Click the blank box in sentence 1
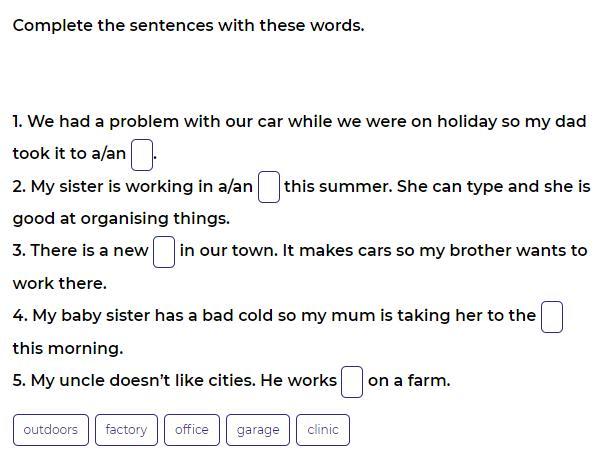The width and height of the screenshot is (601, 452). coord(142,155)
